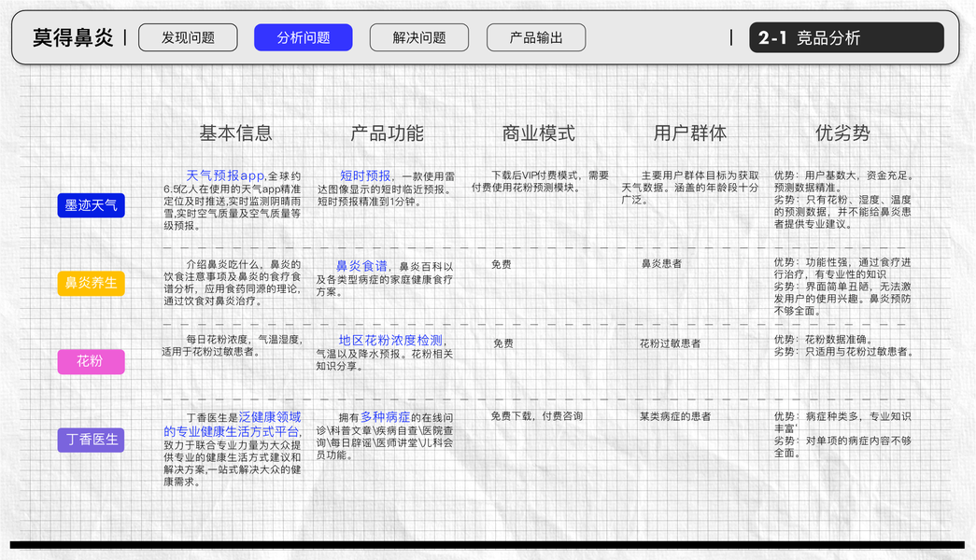
Task: Click the blue 天气预报app text
Action: (x=225, y=175)
